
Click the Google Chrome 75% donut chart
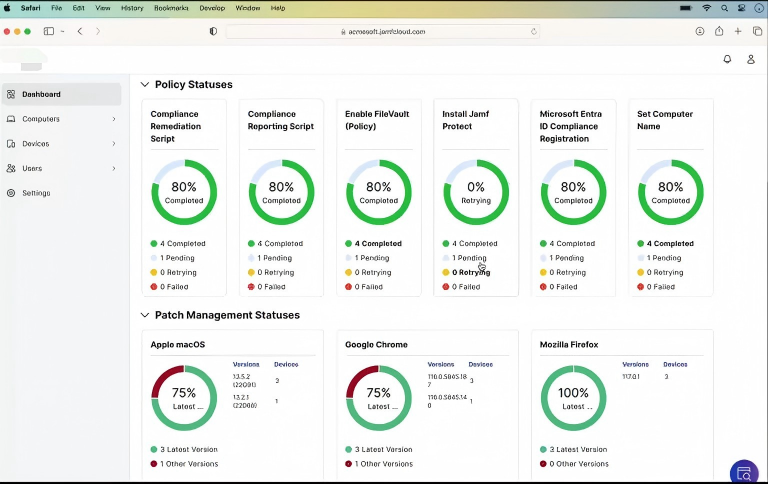379,398
